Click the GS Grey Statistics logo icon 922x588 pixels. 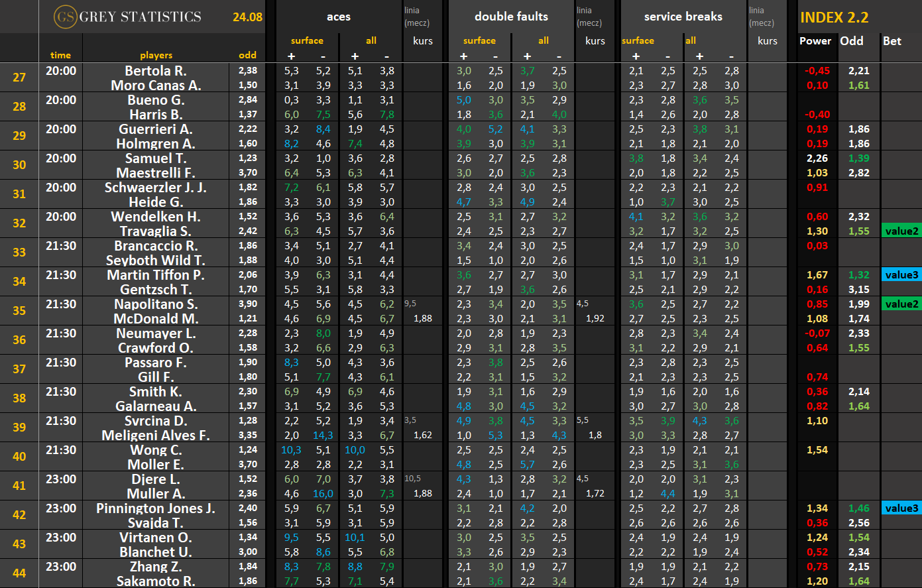(x=64, y=17)
